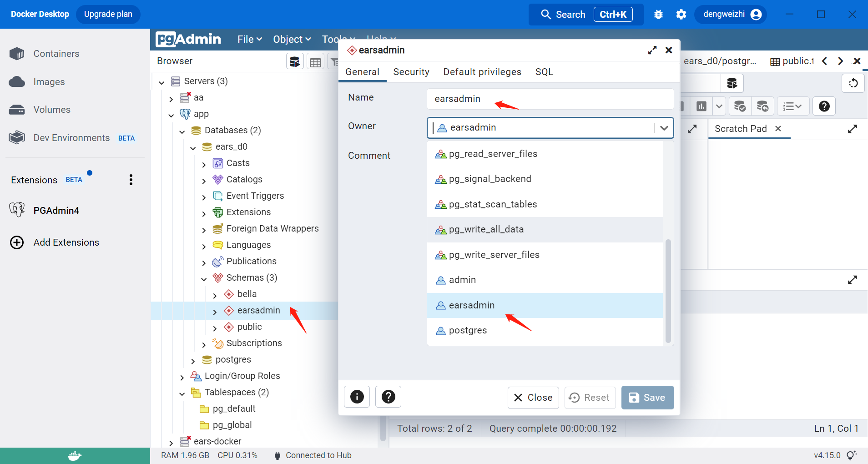Expand Login/Group Roles node

click(182, 377)
